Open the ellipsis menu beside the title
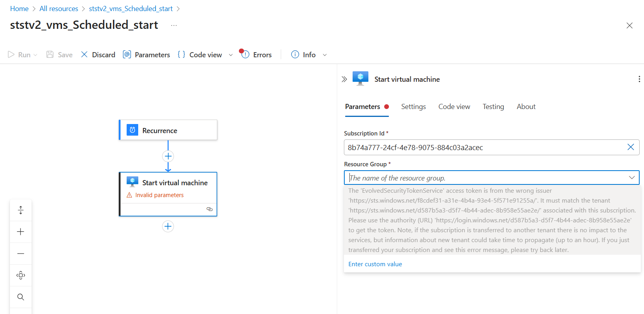This screenshot has width=644, height=314. point(174,25)
